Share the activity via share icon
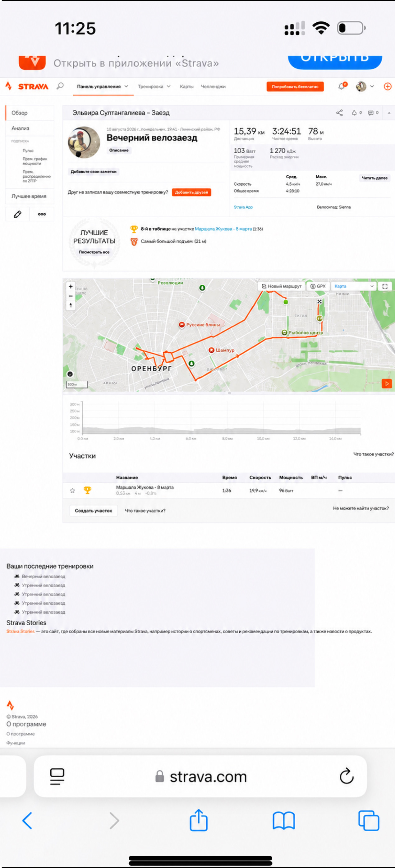This screenshot has height=868, width=395. point(339,113)
